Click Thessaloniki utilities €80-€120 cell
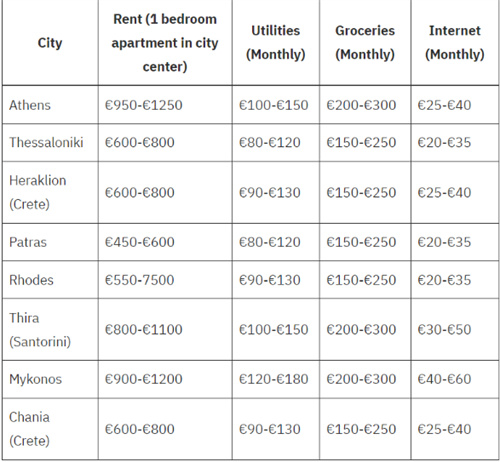500x462 pixels. coord(276,143)
